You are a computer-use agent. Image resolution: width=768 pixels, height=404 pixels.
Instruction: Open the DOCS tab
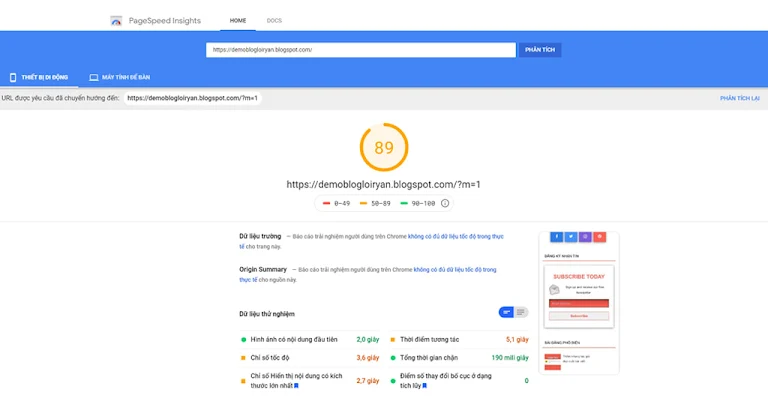(274, 21)
